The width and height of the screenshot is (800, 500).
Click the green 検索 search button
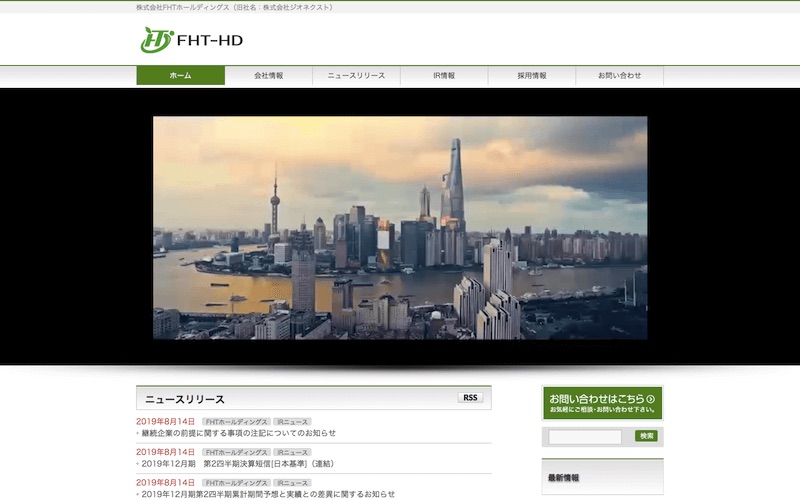(x=646, y=436)
